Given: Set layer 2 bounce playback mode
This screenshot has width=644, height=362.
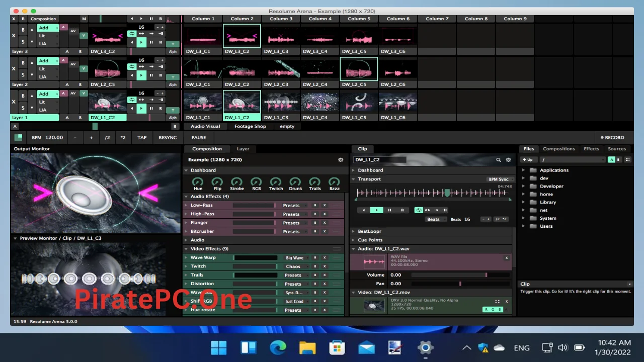Looking at the screenshot, I should tap(141, 66).
